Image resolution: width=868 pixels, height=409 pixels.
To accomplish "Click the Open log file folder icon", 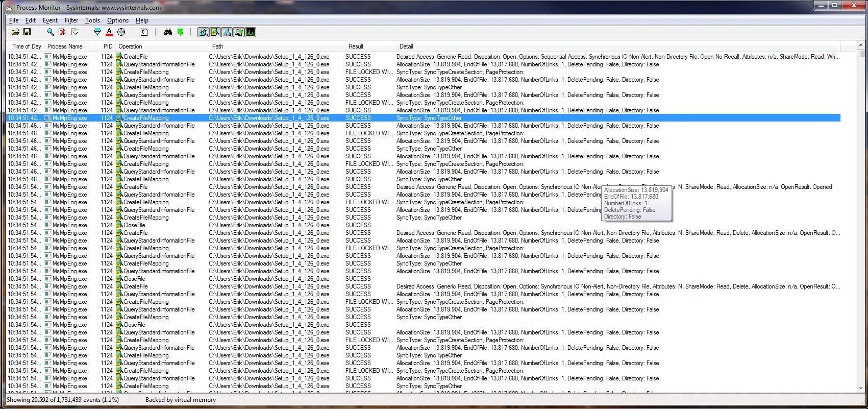I will click(16, 32).
